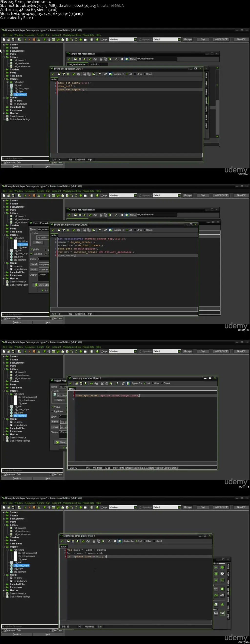Screen dimensions: 250x644
Task: Expand Macros folder in 00:15:04 frame tree
Action: tap(3, 590)
